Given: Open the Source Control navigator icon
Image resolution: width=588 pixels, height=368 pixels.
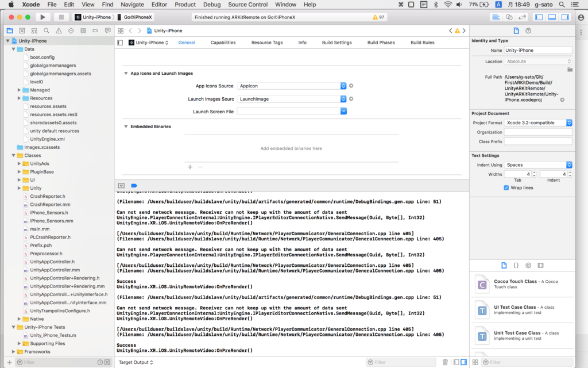Looking at the screenshot, I should coord(22,31).
